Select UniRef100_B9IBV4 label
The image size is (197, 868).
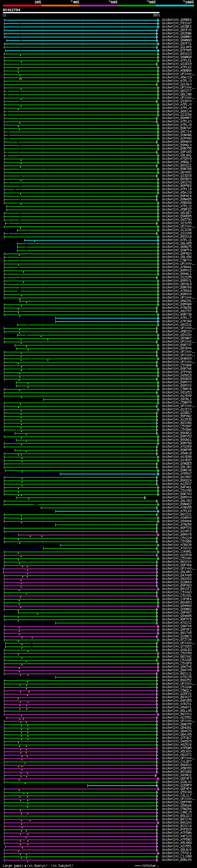pyautogui.click(x=176, y=349)
